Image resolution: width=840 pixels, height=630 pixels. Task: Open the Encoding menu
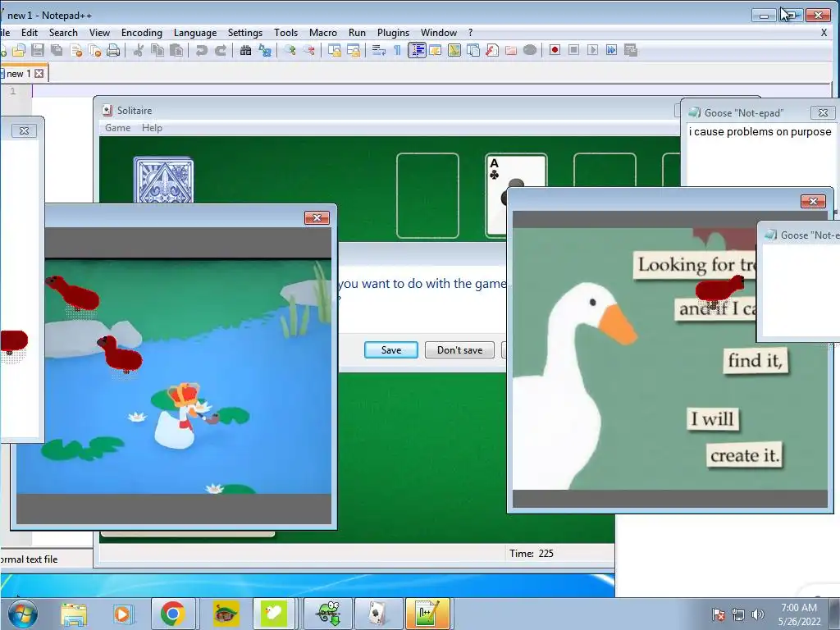[141, 33]
